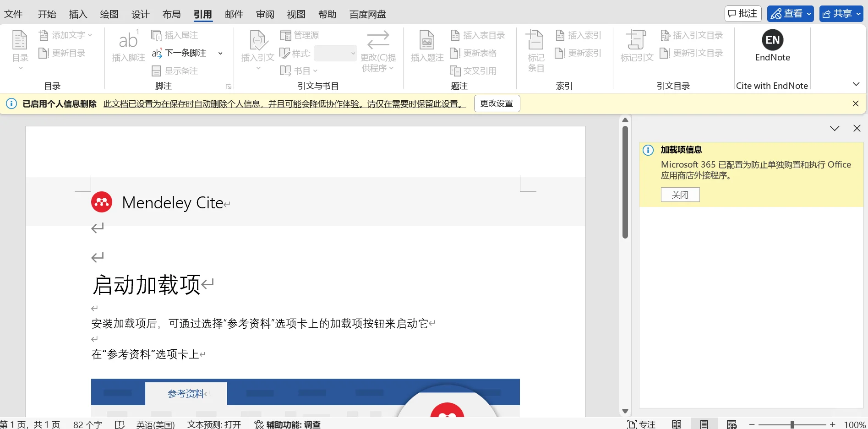Viewport: 868px width, 429px height.
Task: Select the 引用 tab
Action: [202, 14]
